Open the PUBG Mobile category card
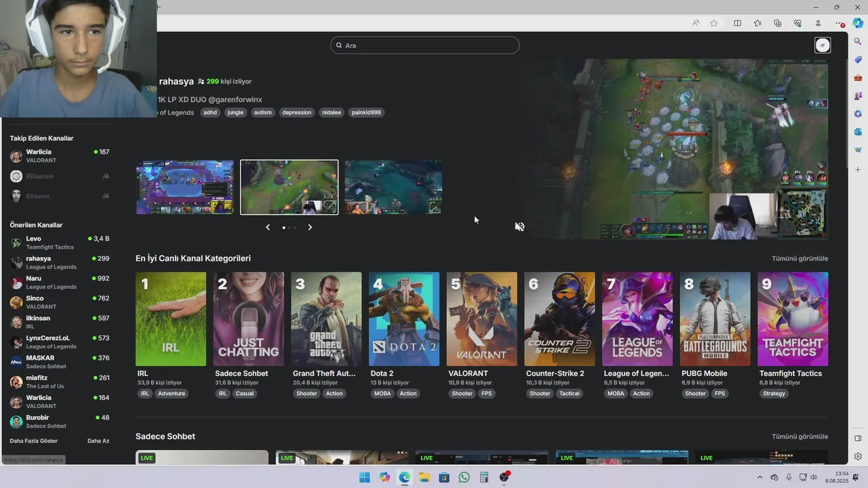Viewport: 868px width, 488px height. click(715, 319)
